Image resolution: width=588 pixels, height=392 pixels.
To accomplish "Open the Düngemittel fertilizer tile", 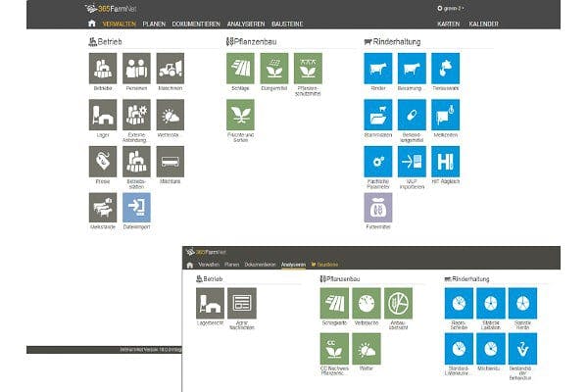I will point(274,69).
